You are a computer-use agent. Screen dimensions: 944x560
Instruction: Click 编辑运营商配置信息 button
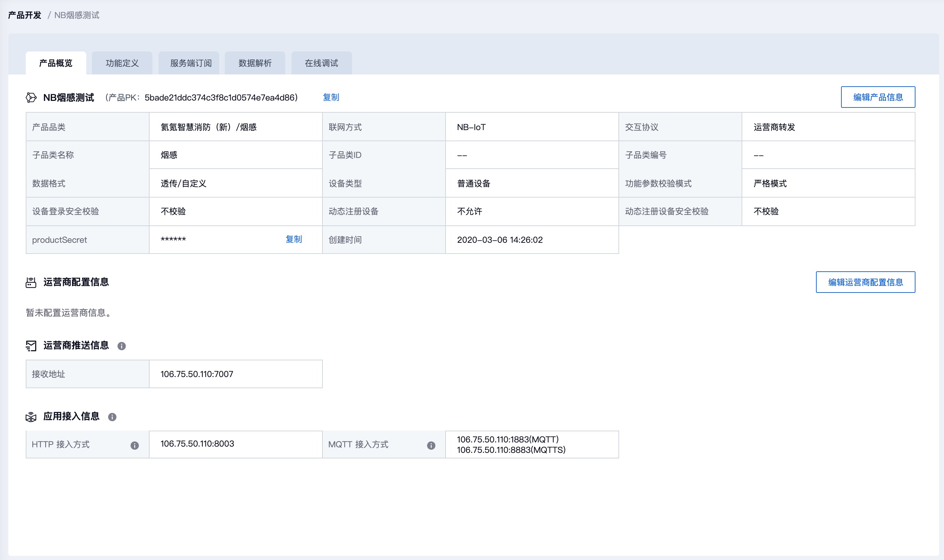click(x=865, y=282)
